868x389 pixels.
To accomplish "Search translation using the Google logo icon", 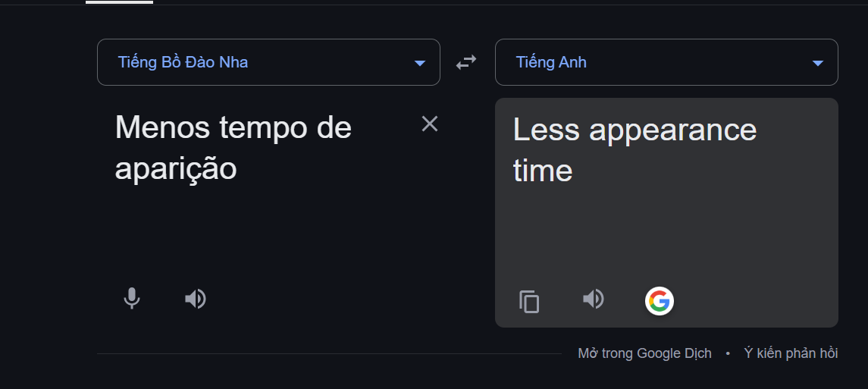I will coord(660,301).
